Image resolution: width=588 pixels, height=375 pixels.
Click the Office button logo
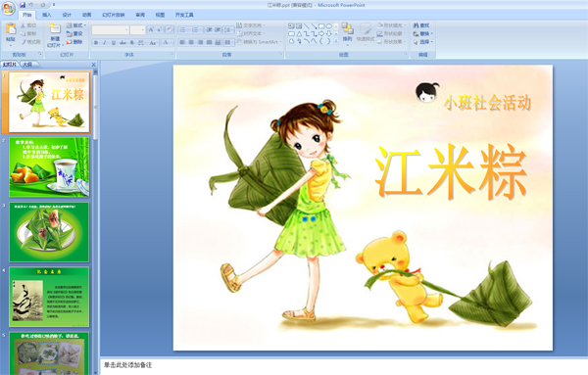(8, 8)
